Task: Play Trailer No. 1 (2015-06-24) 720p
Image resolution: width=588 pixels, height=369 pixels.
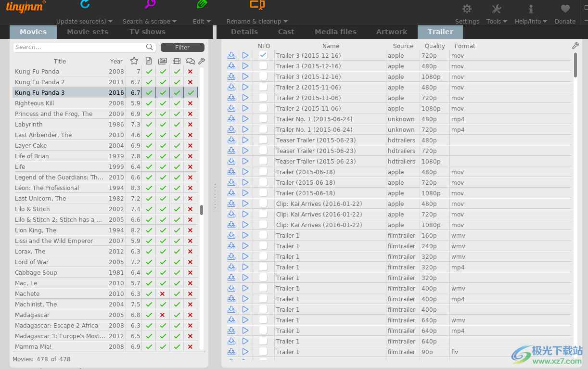Action: pos(245,129)
